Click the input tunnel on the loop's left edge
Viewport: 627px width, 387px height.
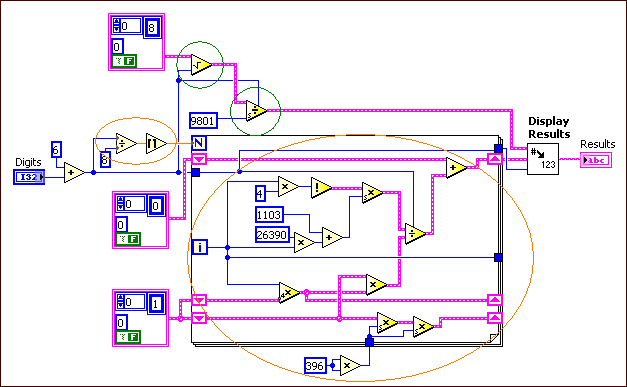click(x=196, y=173)
